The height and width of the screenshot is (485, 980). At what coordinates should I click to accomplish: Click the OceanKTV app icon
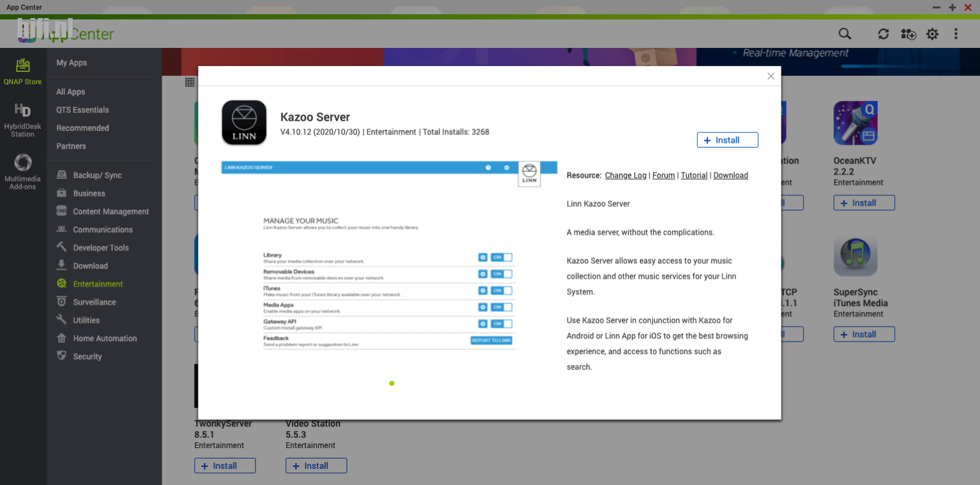tap(855, 123)
